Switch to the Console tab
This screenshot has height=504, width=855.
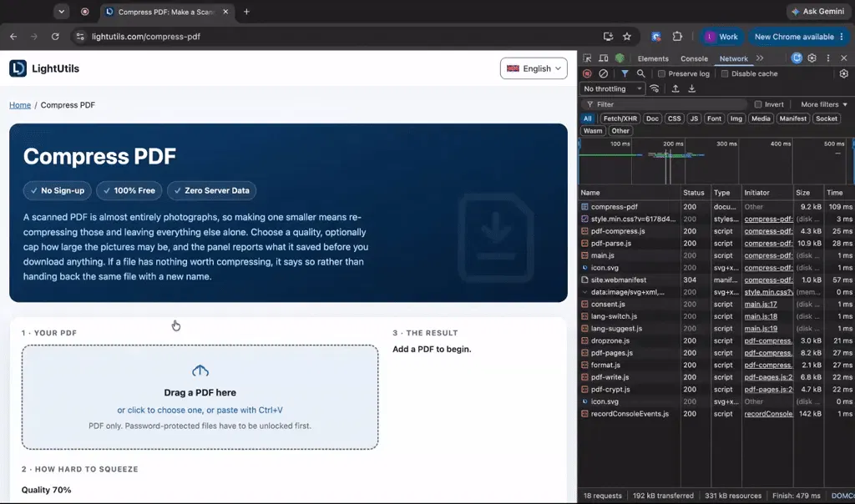[x=694, y=58]
